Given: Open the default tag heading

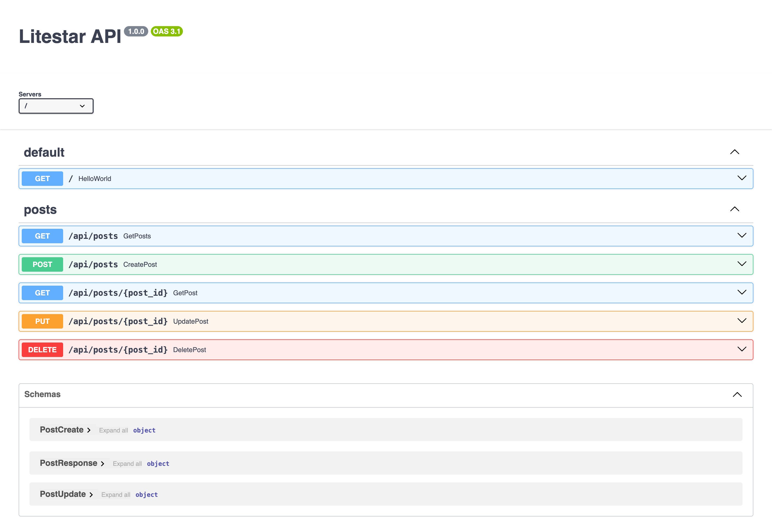Looking at the screenshot, I should tap(44, 152).
